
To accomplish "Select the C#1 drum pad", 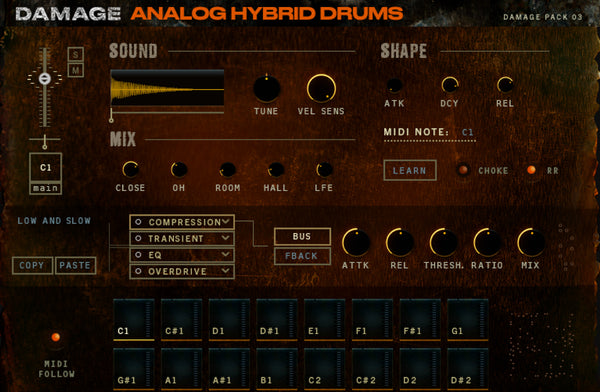I will tap(181, 320).
